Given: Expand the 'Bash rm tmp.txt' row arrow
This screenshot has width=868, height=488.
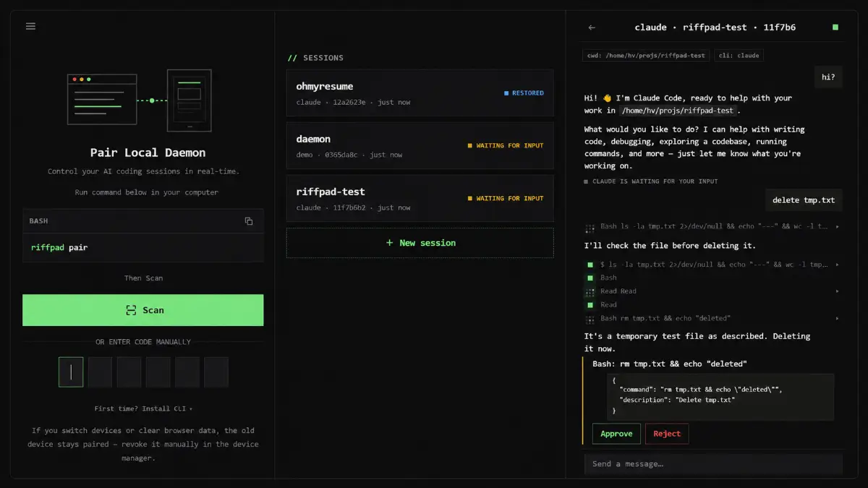Looking at the screenshot, I should 838,319.
